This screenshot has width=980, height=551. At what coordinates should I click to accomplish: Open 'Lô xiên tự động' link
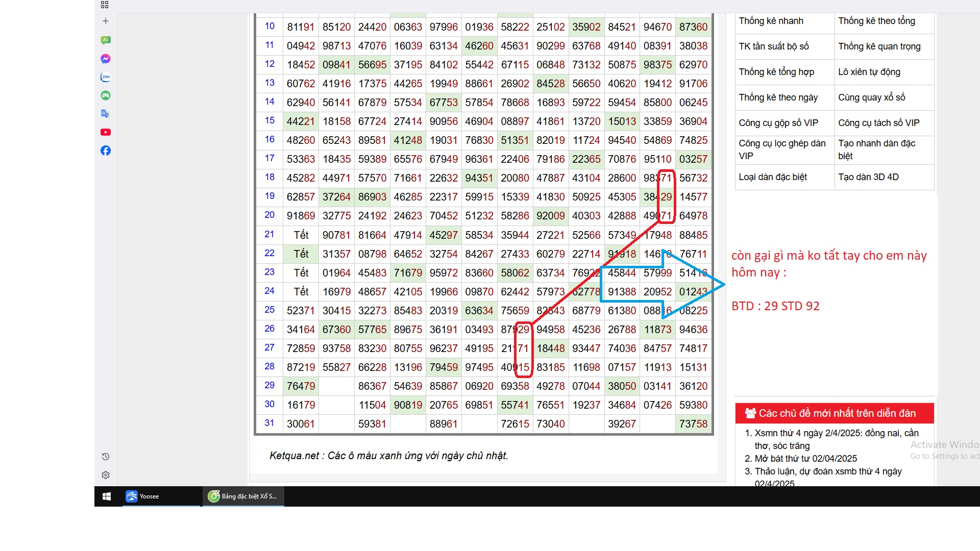point(869,72)
